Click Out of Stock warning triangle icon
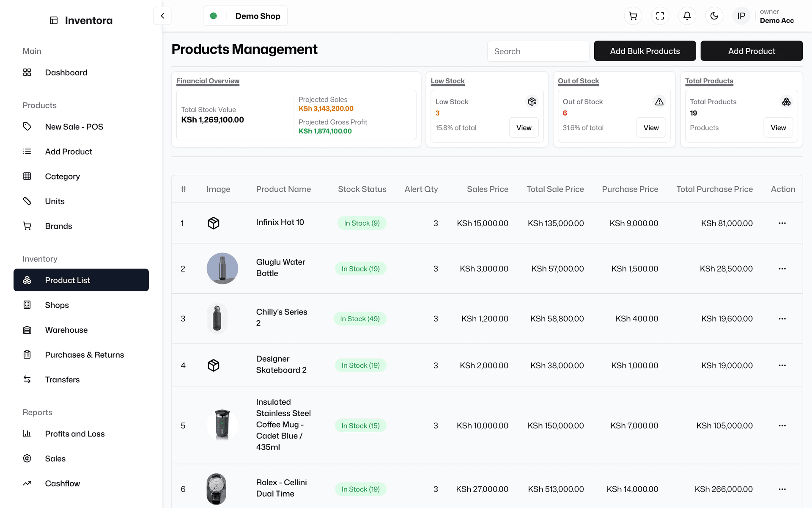 (659, 102)
